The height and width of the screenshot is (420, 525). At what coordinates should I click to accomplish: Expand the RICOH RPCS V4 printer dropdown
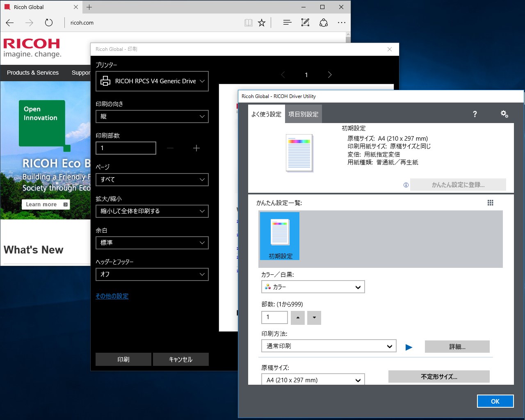click(152, 81)
